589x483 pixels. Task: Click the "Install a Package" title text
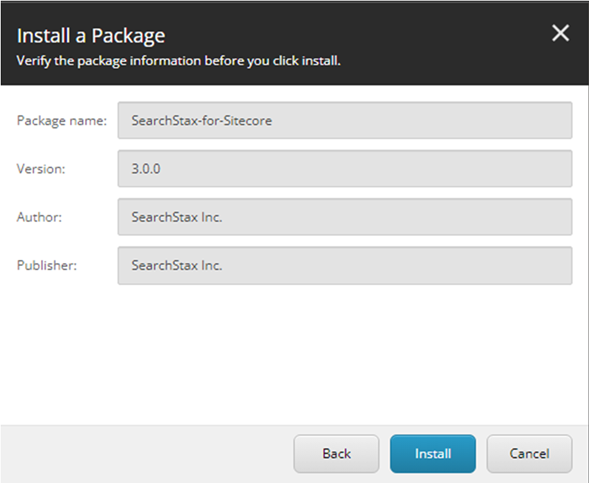tap(91, 36)
